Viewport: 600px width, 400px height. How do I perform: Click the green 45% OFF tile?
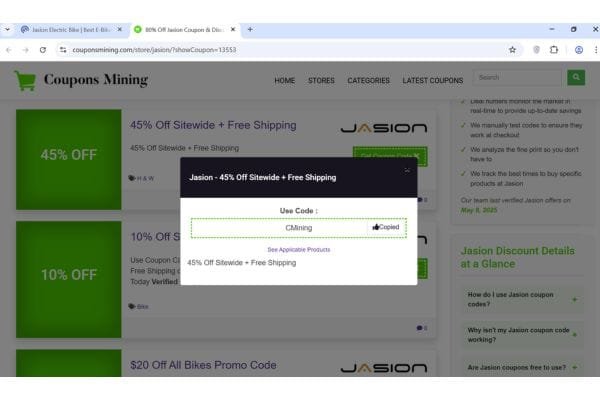[69, 160]
